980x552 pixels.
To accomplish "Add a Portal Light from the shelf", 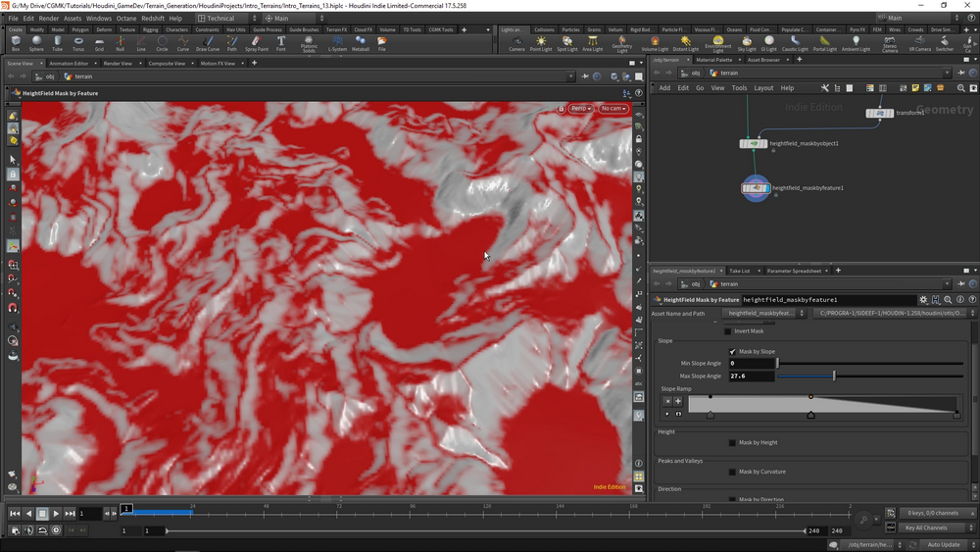I will tap(825, 43).
